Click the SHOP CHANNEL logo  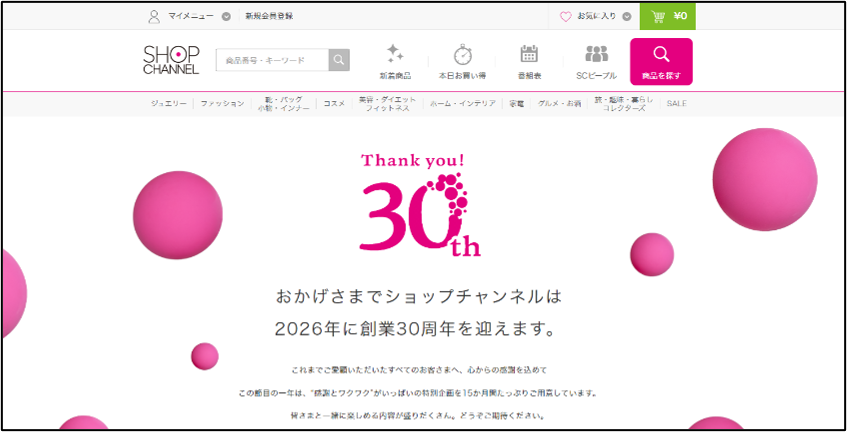tap(171, 60)
